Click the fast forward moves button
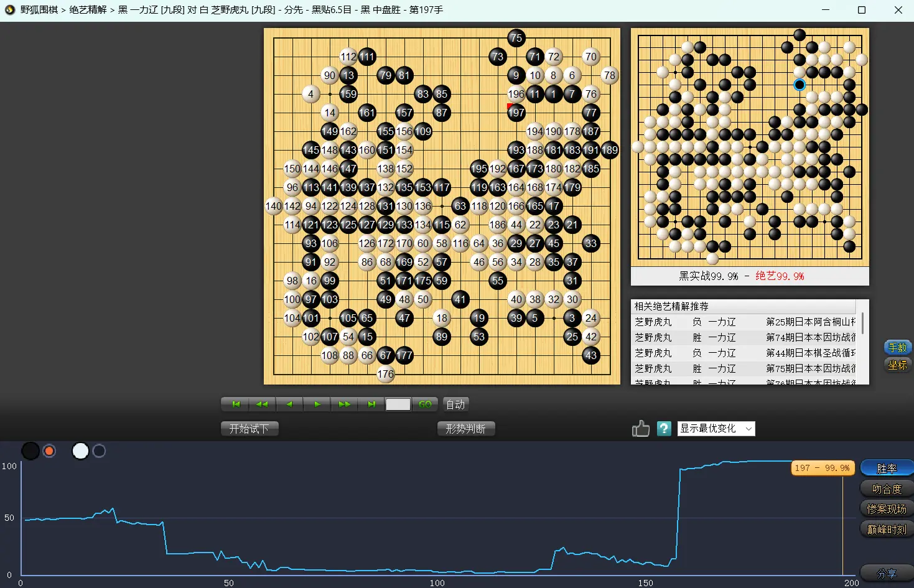Screen dimensions: 914x588 pos(344,404)
